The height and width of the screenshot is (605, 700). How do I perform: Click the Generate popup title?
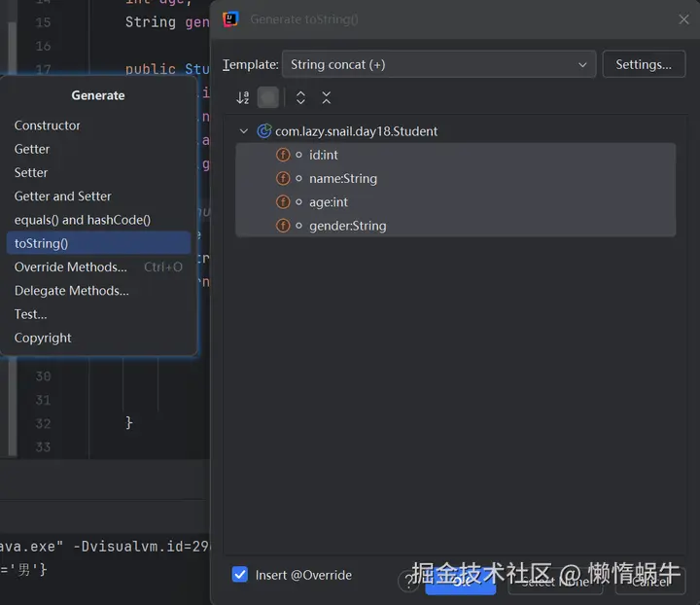pyautogui.click(x=98, y=95)
